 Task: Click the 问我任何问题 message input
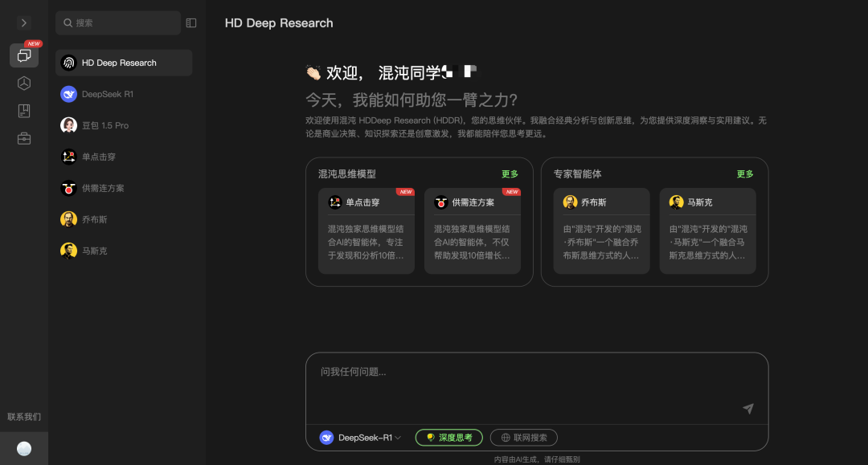(x=537, y=388)
